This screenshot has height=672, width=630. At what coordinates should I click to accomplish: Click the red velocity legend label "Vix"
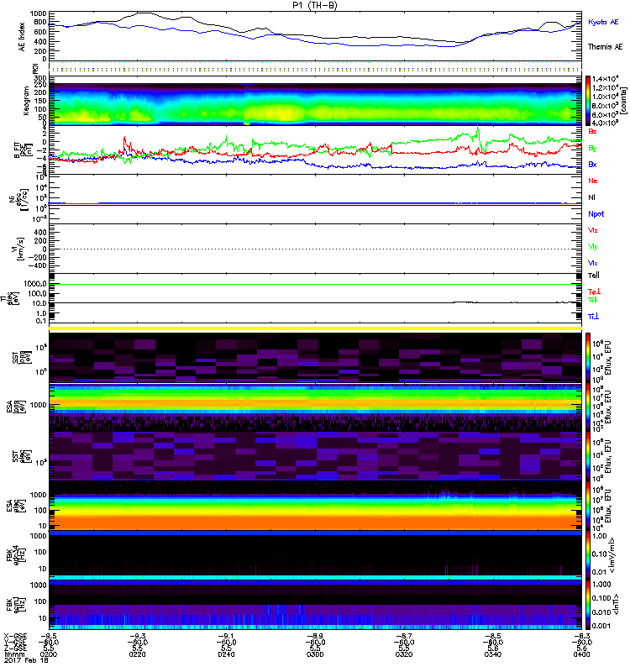point(593,230)
